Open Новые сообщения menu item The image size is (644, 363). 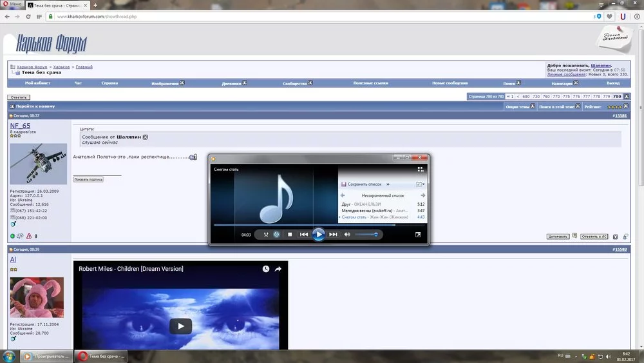[x=450, y=83]
